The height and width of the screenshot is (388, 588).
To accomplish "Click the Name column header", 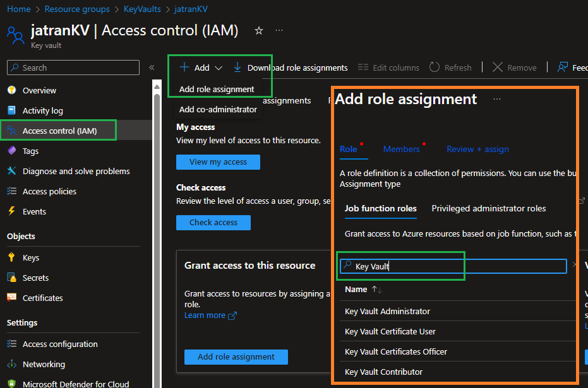I will tap(356, 290).
